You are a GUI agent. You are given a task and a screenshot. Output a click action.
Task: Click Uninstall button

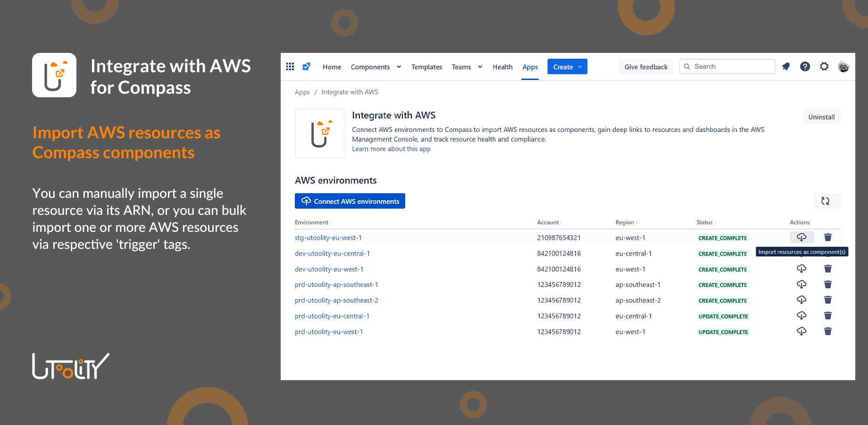tap(821, 117)
